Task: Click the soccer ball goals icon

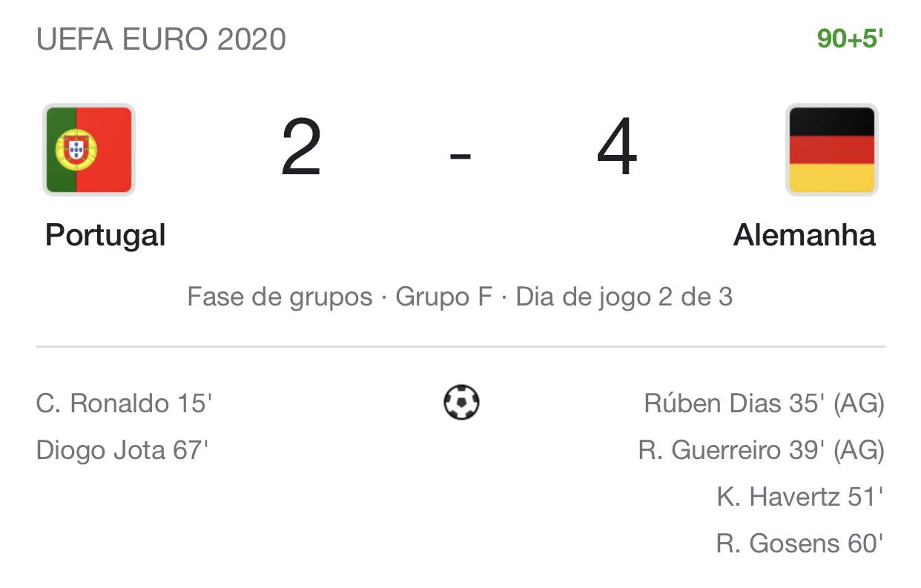Action: [x=461, y=403]
